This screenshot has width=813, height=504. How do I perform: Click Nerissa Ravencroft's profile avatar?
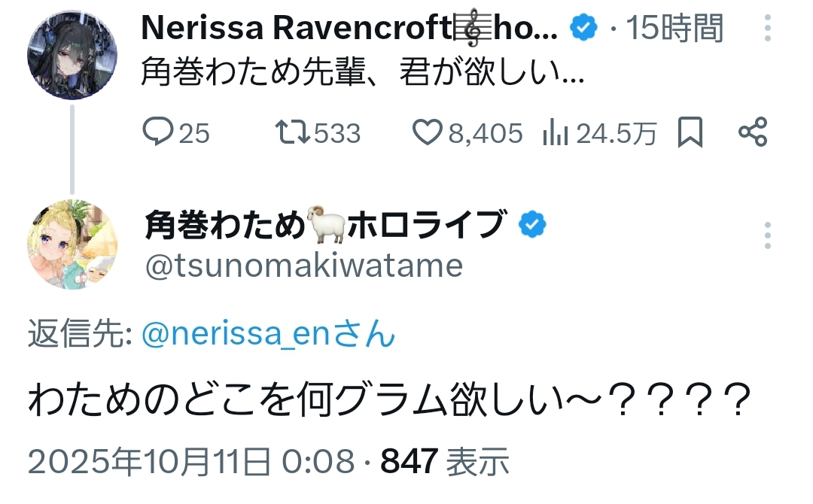click(x=72, y=55)
